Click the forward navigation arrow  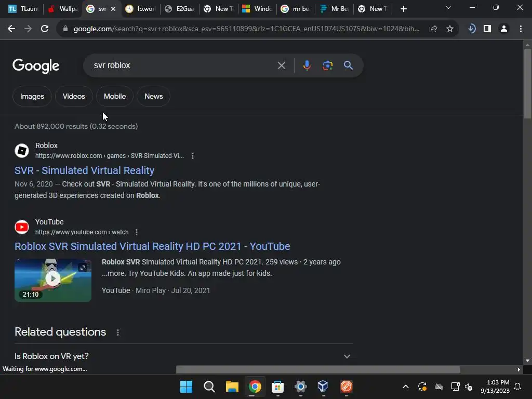coord(28,29)
